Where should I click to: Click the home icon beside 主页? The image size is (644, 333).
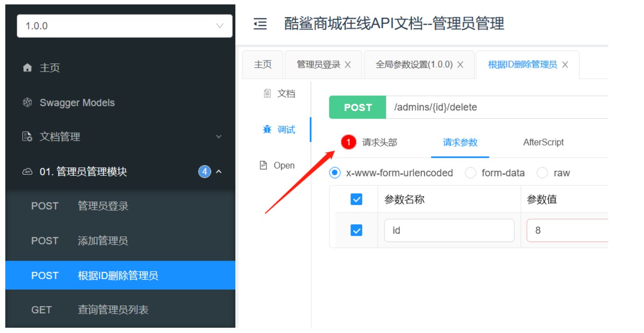27,68
